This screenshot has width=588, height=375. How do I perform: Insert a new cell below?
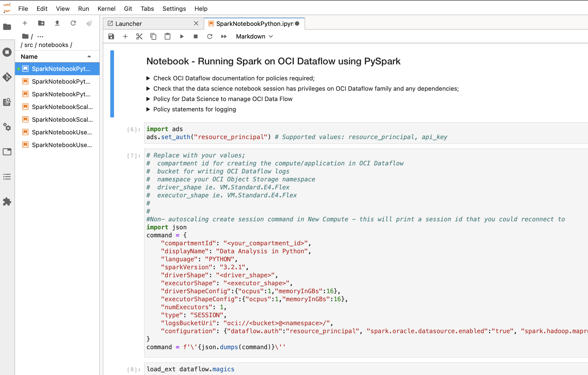click(125, 36)
